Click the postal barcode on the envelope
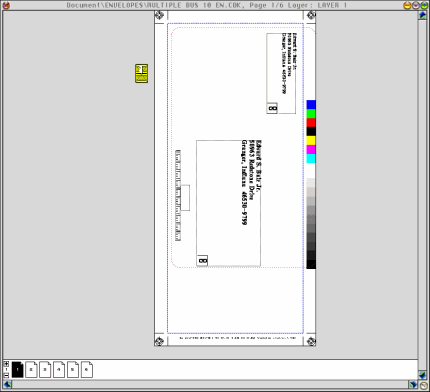Screen dimensions: 430x392 click(x=178, y=195)
